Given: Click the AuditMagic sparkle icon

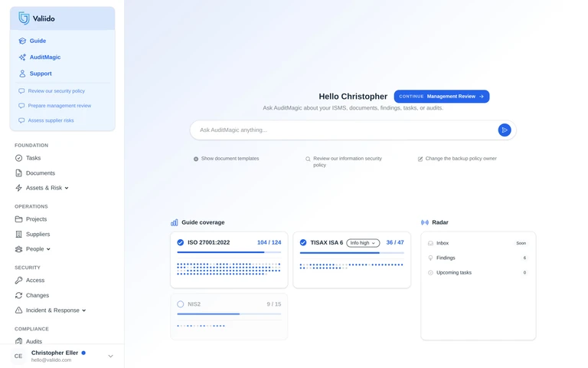Looking at the screenshot, I should point(22,57).
